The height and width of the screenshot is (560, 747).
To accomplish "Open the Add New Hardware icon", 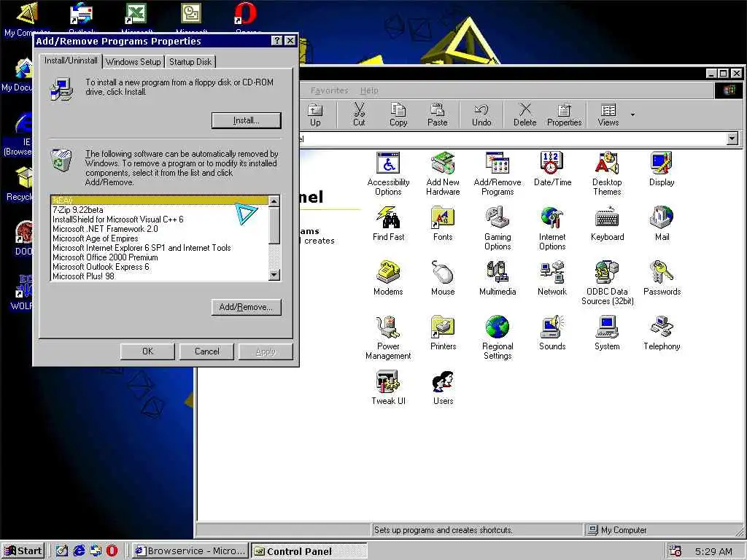I will [x=443, y=174].
